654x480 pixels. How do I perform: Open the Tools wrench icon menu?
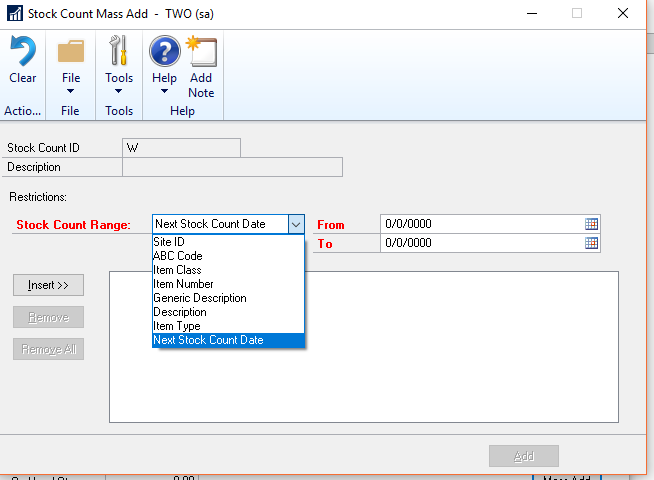119,52
